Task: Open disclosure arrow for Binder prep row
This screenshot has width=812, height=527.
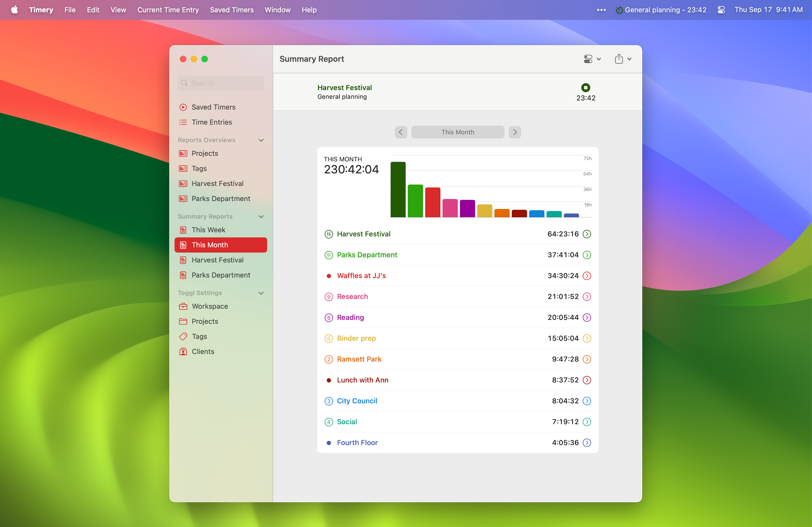Action: coord(587,338)
